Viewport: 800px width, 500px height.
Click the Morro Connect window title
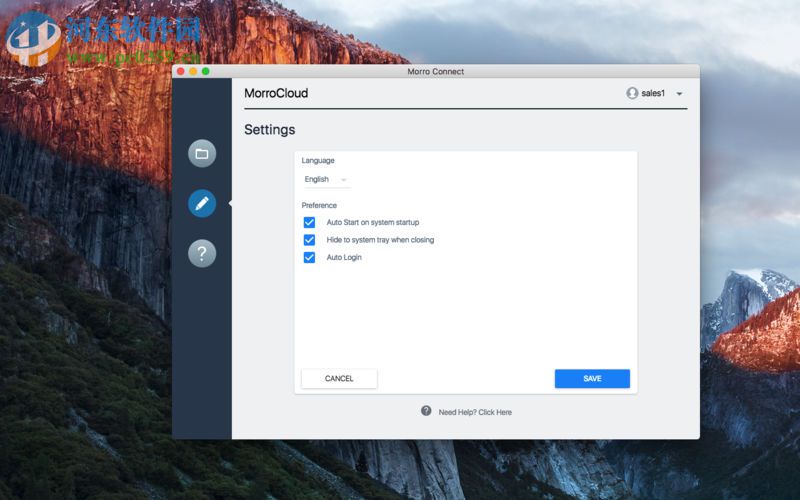pos(436,71)
